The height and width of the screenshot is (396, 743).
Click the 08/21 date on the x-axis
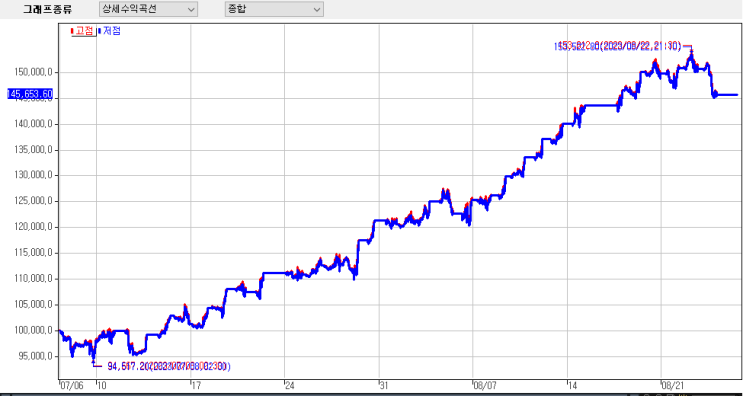[x=672, y=386]
